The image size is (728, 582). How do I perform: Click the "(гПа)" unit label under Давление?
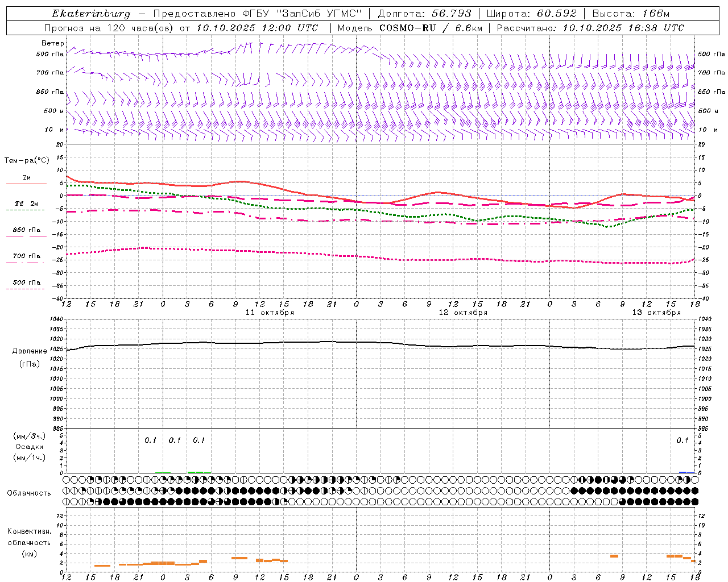pos(30,364)
